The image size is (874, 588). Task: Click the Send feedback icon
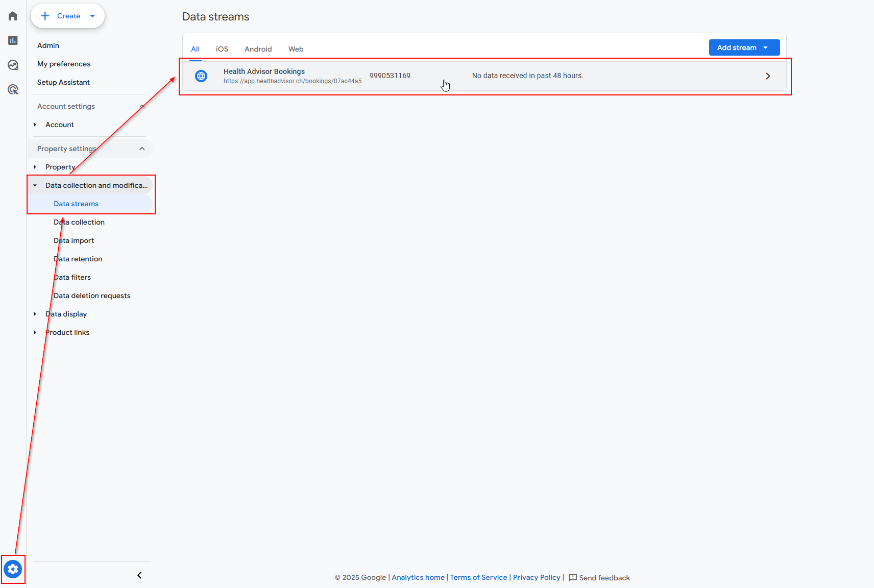[573, 577]
